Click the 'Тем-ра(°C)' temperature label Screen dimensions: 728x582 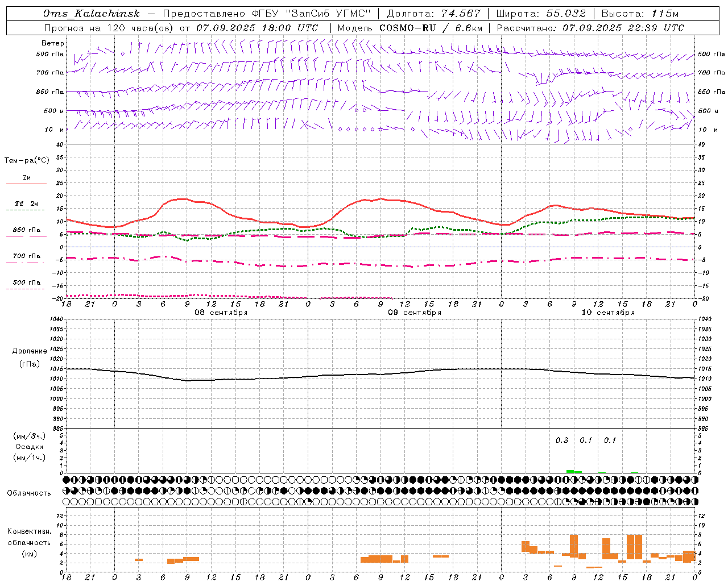[x=27, y=161]
